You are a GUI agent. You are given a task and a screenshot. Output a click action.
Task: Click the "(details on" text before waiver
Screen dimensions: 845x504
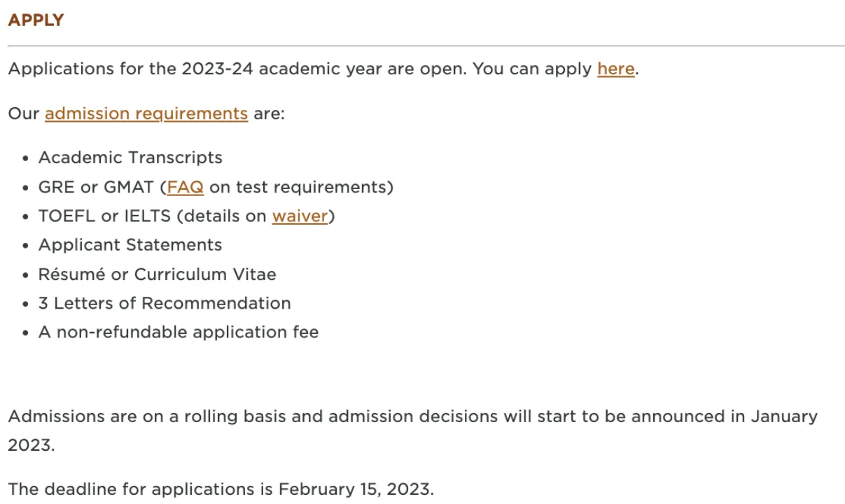(221, 216)
